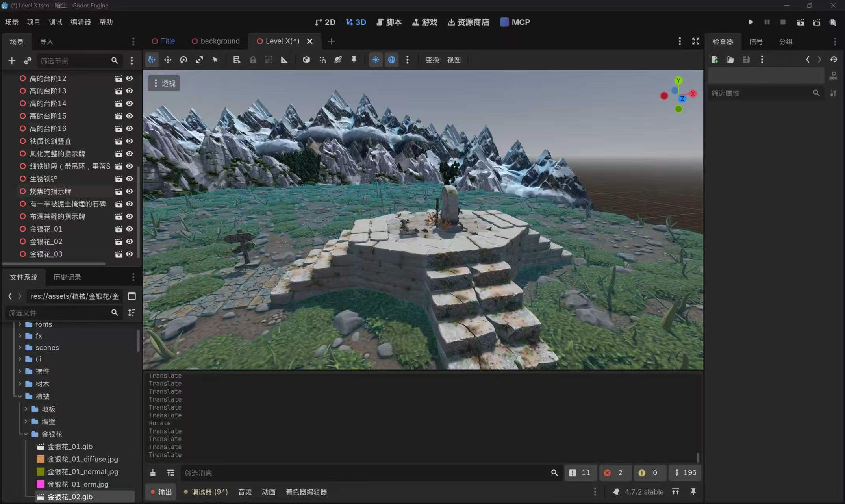Click the load resource folder icon in inspector
The image size is (845, 504).
point(730,59)
